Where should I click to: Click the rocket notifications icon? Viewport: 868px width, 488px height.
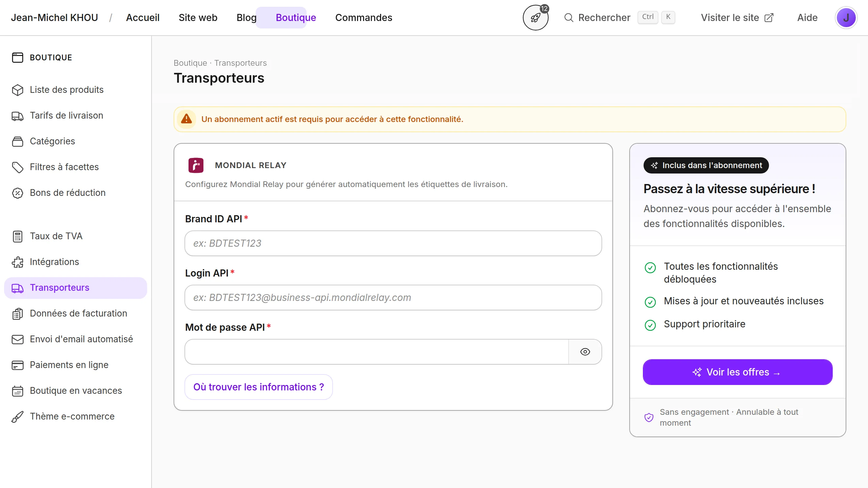tap(535, 18)
